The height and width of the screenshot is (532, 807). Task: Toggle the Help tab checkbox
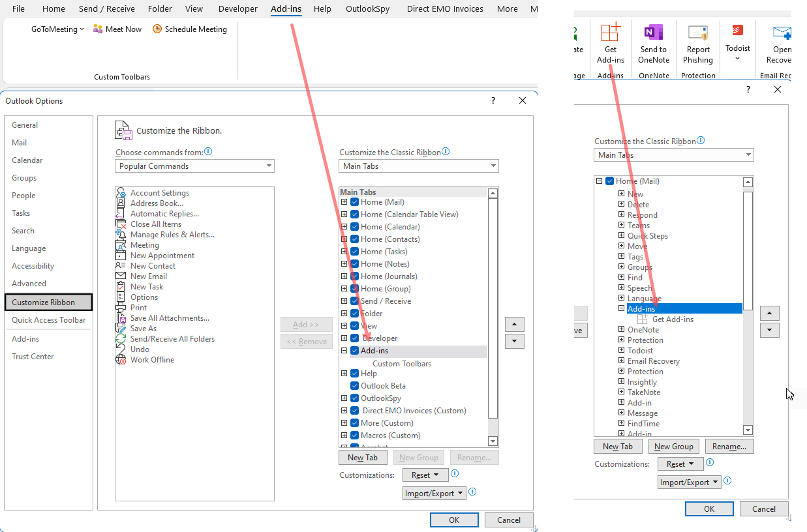coord(354,374)
